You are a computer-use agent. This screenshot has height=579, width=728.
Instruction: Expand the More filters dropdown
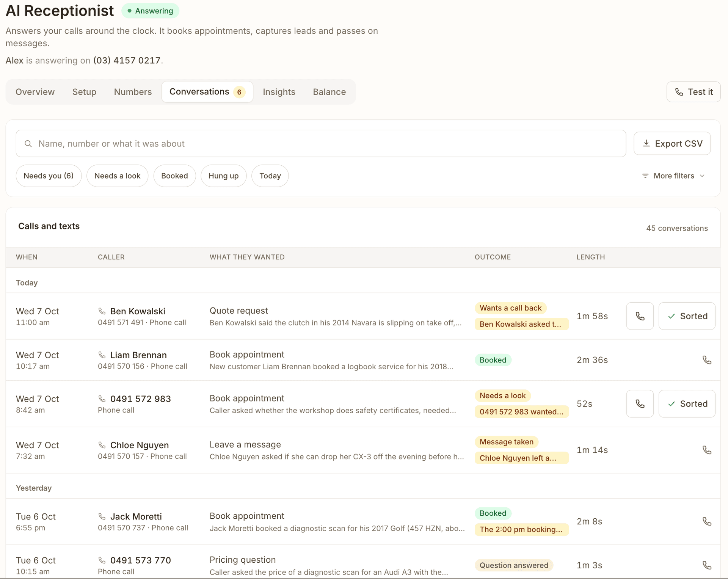tap(673, 176)
